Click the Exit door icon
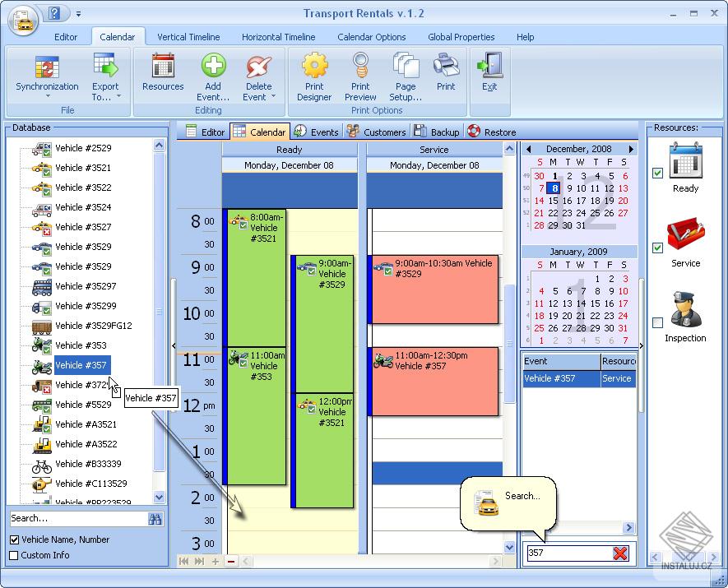This screenshot has width=728, height=588. [489, 66]
